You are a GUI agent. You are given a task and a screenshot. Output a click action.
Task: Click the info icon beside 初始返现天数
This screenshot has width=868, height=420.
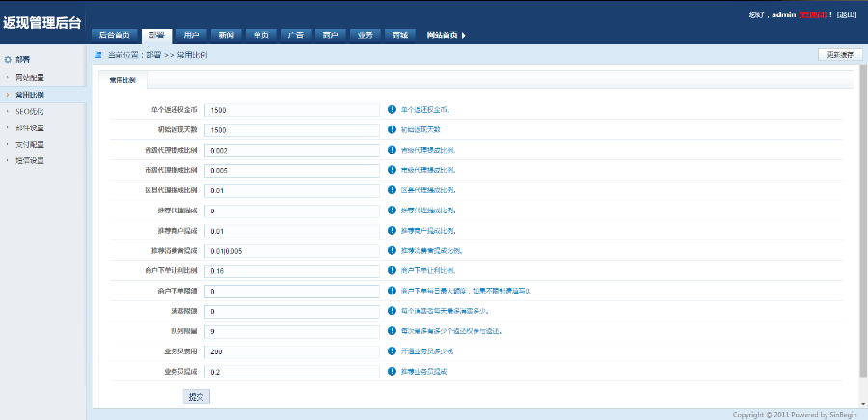pos(392,129)
